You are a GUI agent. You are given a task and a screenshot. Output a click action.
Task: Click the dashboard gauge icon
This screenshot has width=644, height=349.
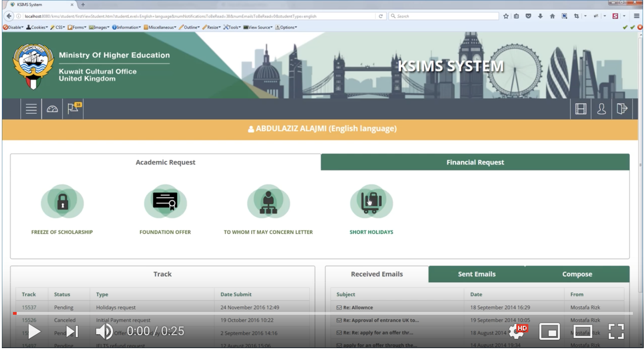pos(52,109)
